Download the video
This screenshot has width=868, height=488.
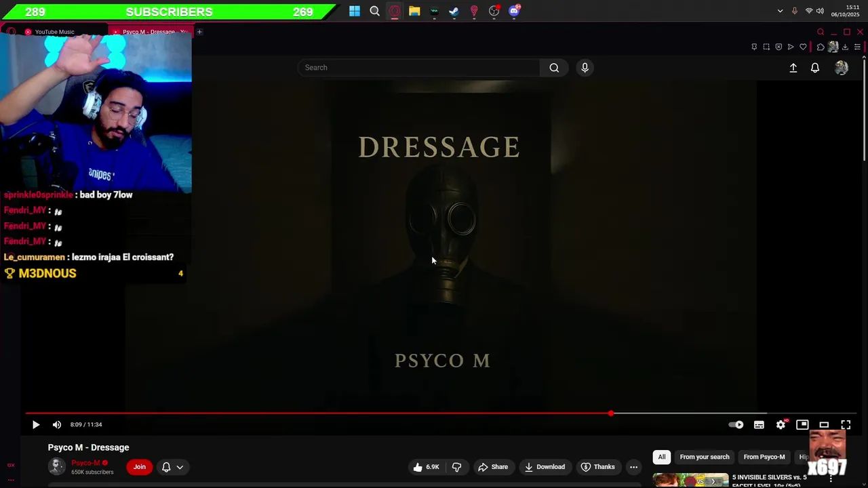click(x=545, y=467)
